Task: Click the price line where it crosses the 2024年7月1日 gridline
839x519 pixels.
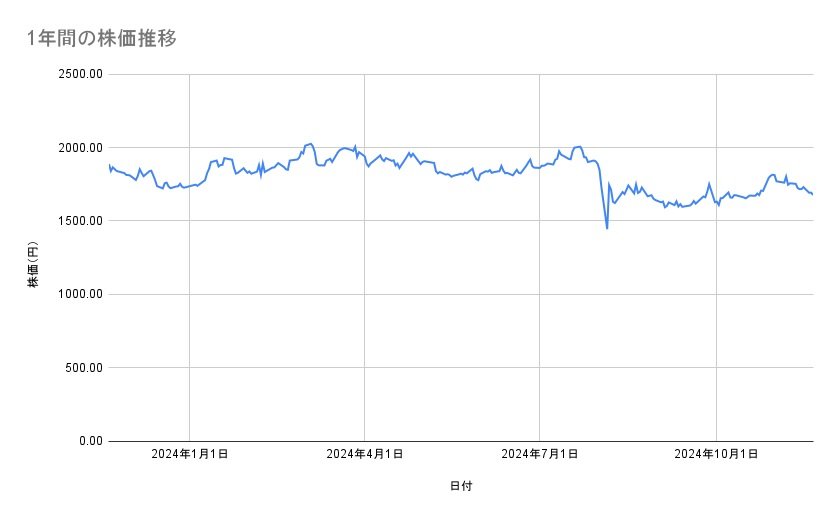Action: point(540,166)
